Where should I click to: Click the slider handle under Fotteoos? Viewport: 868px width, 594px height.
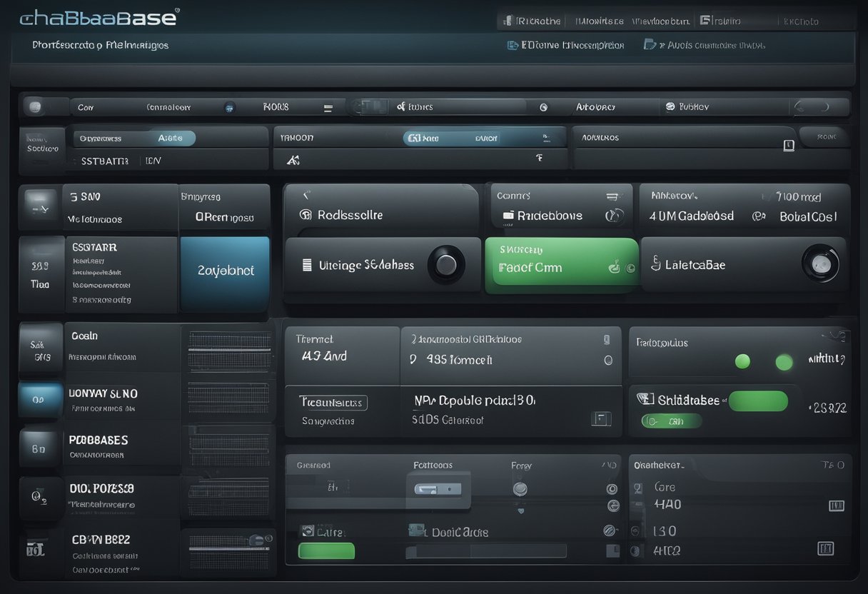pos(437,490)
